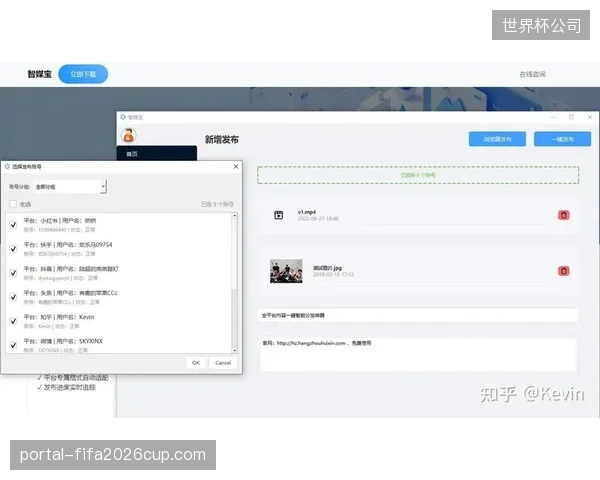Click the gear icon in the main window title bar

(x=123, y=117)
